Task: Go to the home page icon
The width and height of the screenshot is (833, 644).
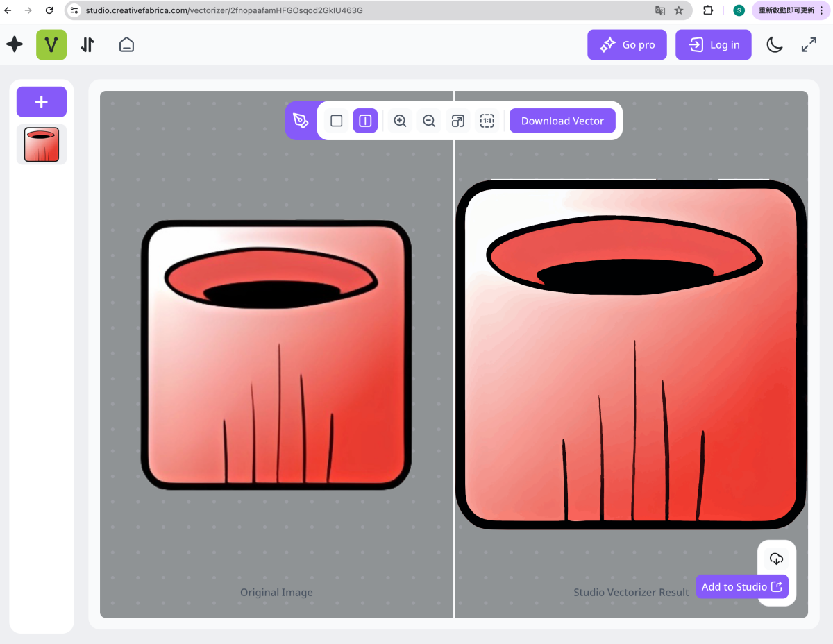Action: pos(126,44)
